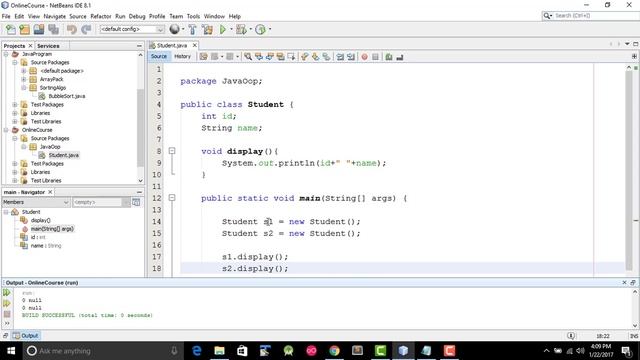The height and width of the screenshot is (360, 640).
Task: Click Next Bookmark editor icon
Action: (x=315, y=57)
